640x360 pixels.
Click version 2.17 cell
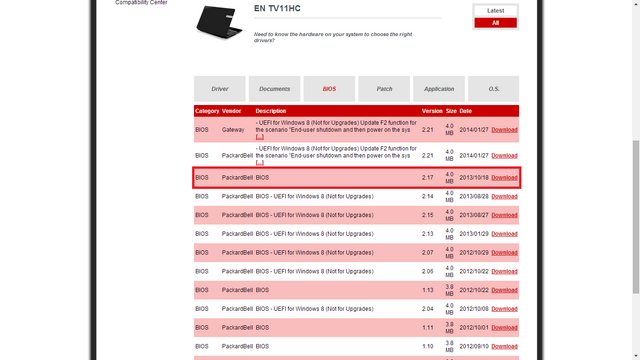pos(427,178)
